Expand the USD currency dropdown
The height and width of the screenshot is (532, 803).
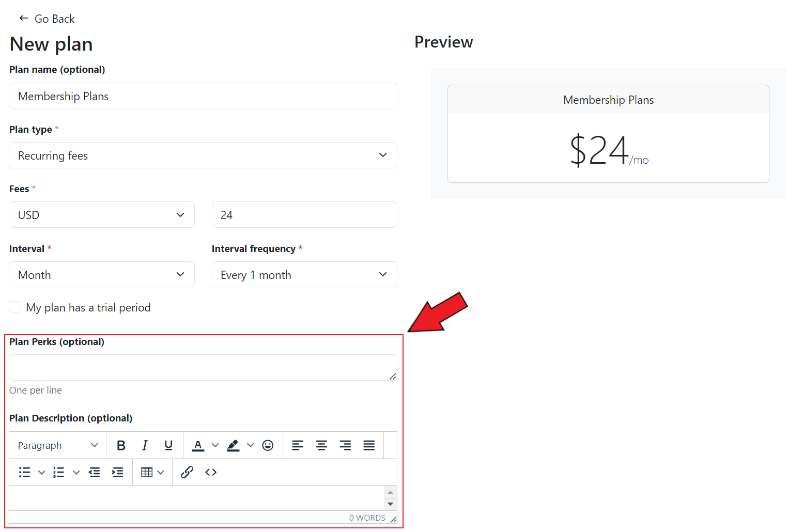tap(101, 215)
